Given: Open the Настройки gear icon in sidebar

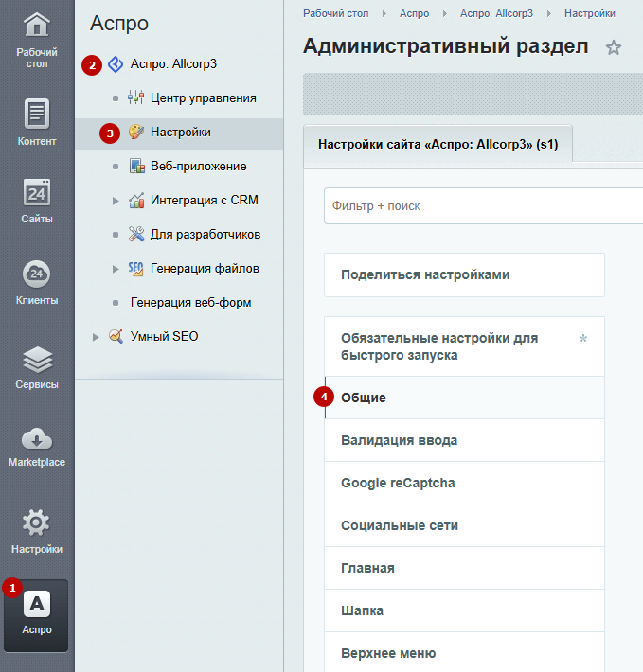Looking at the screenshot, I should pyautogui.click(x=36, y=522).
